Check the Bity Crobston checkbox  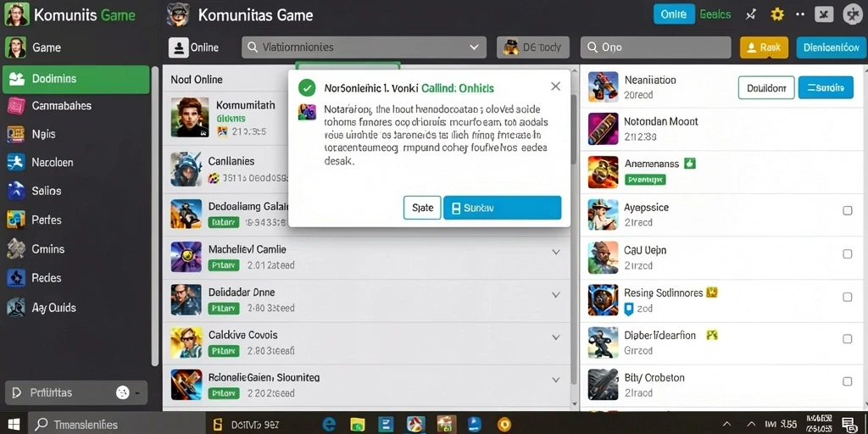pyautogui.click(x=847, y=381)
